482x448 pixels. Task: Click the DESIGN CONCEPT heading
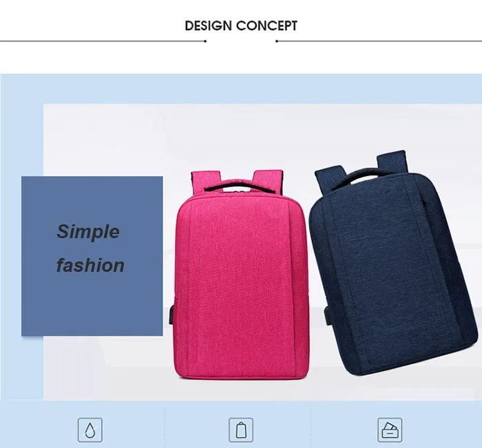(x=241, y=26)
